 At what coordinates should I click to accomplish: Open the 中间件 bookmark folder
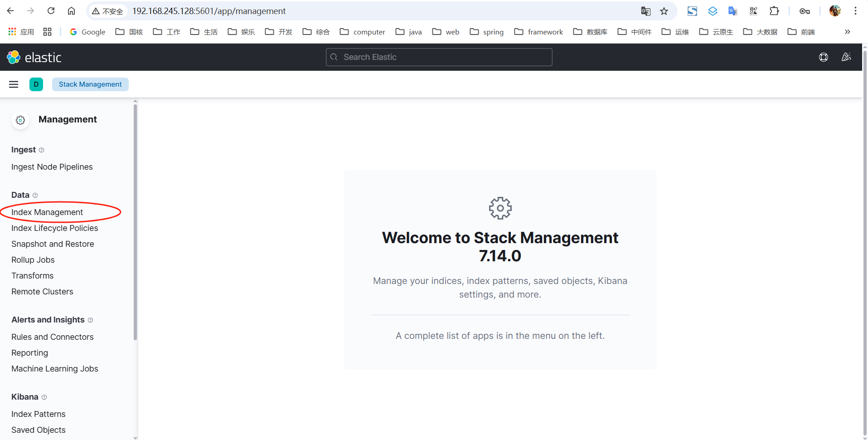coord(635,32)
